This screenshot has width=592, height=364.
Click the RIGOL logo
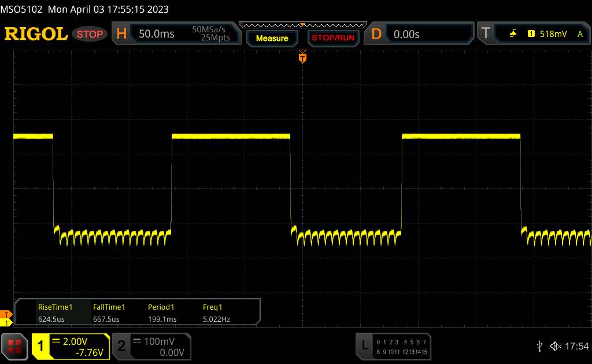[x=36, y=34]
